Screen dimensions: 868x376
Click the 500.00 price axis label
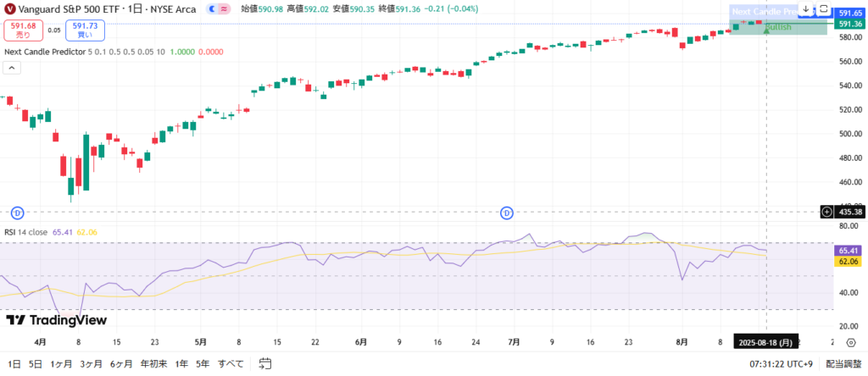coord(851,134)
